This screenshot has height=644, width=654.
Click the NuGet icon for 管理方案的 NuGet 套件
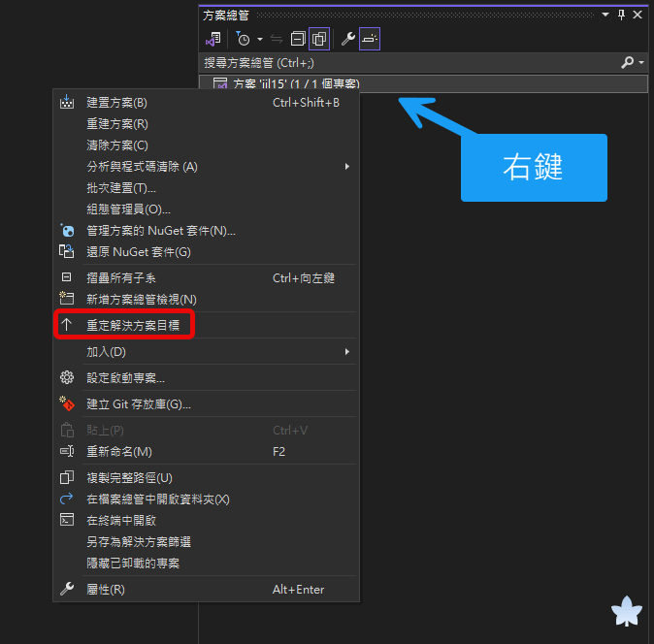pyautogui.click(x=67, y=231)
